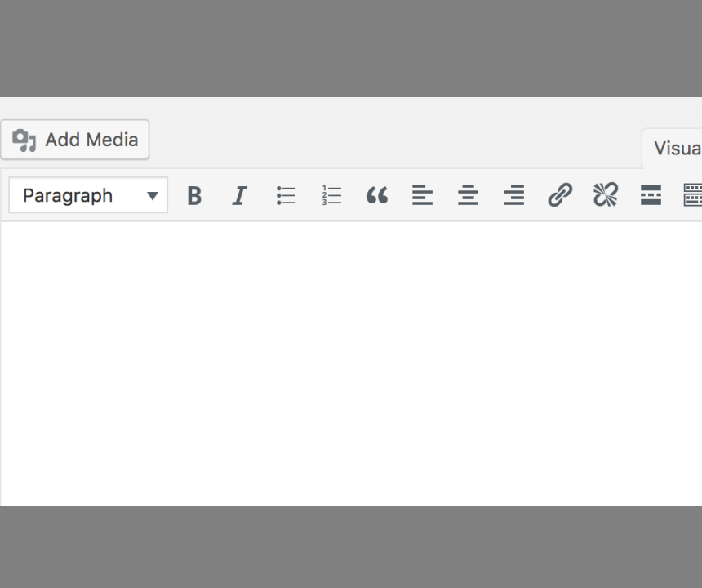Image resolution: width=702 pixels, height=588 pixels.
Task: Remove the hyperlink
Action: point(605,195)
